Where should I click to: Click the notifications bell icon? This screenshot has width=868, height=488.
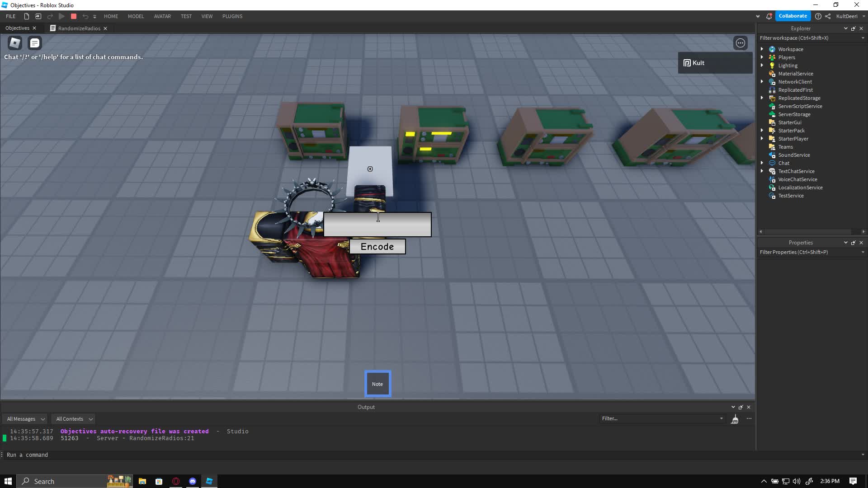pyautogui.click(x=769, y=16)
